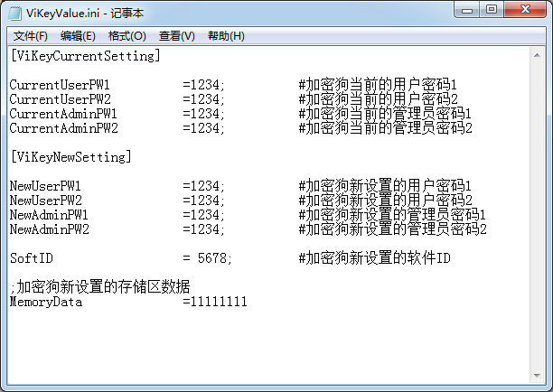Image resolution: width=553 pixels, height=392 pixels.
Task: Click the MemoryData key name
Action: coord(46,302)
